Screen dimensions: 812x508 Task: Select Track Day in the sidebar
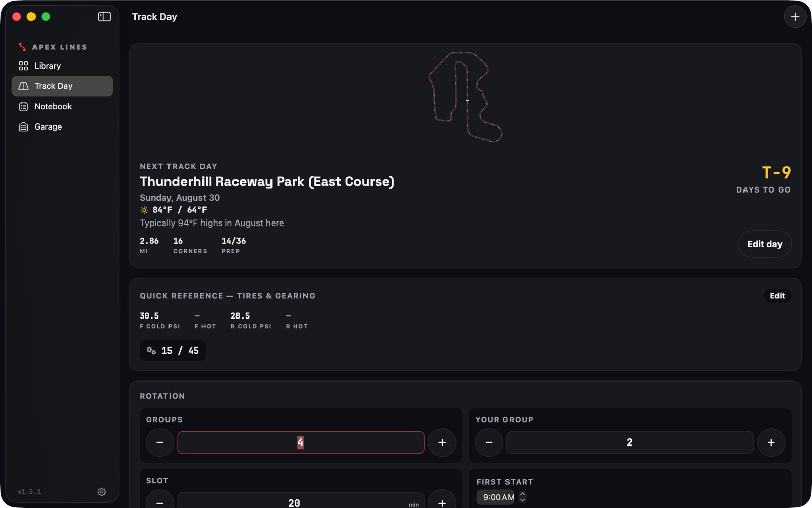click(x=62, y=86)
